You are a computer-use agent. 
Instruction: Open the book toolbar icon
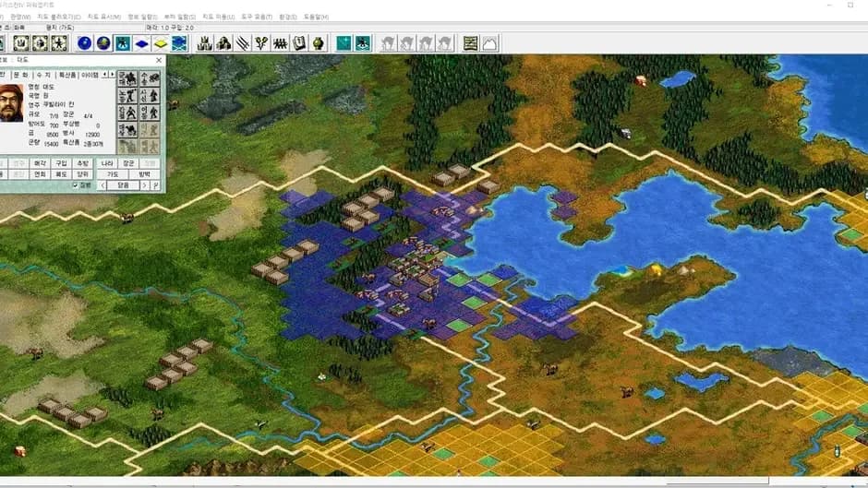(x=299, y=43)
